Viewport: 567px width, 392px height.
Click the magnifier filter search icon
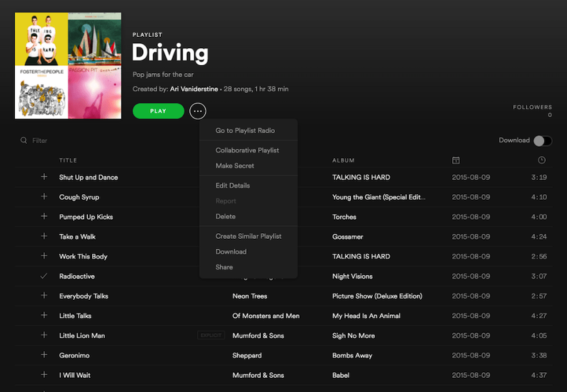23,141
